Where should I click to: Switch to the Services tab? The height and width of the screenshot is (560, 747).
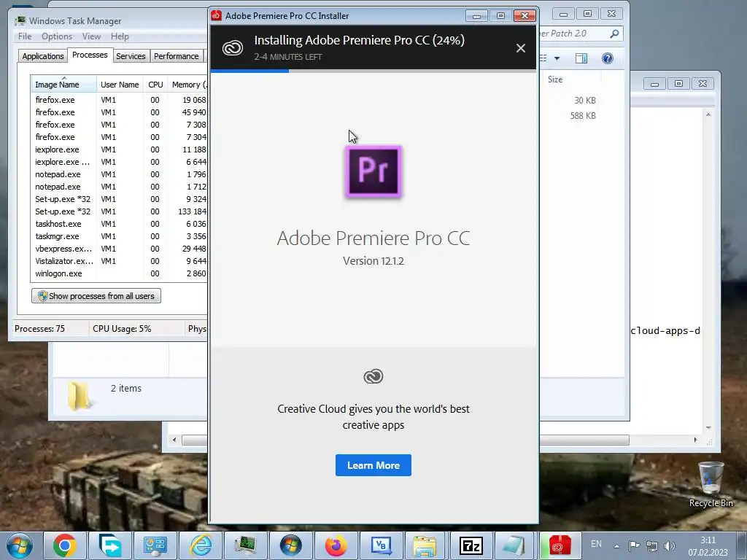click(x=131, y=56)
